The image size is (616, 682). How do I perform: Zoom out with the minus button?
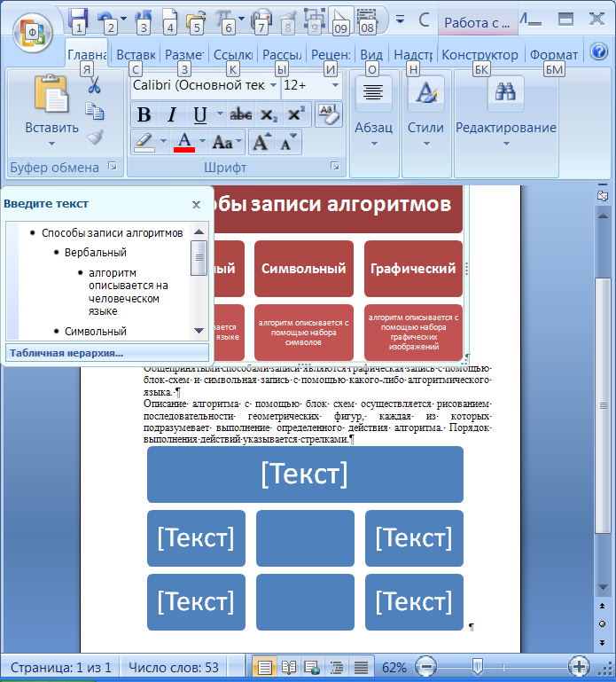click(x=426, y=666)
